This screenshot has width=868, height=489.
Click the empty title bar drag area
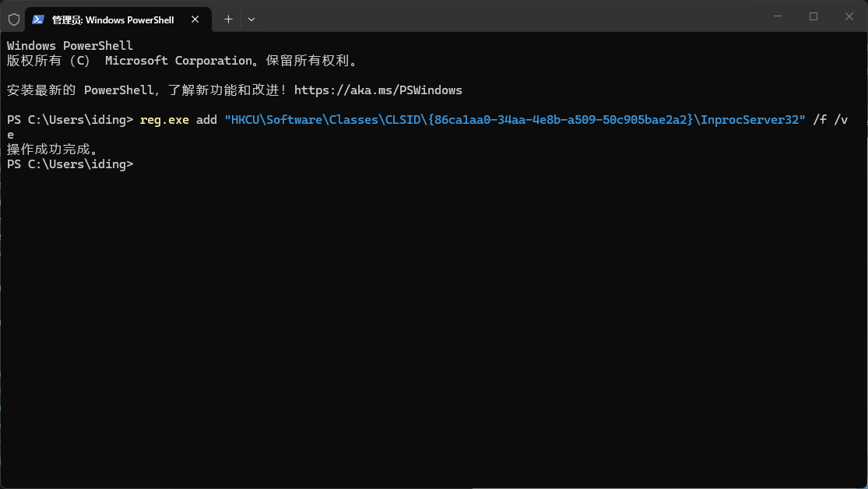point(506,16)
